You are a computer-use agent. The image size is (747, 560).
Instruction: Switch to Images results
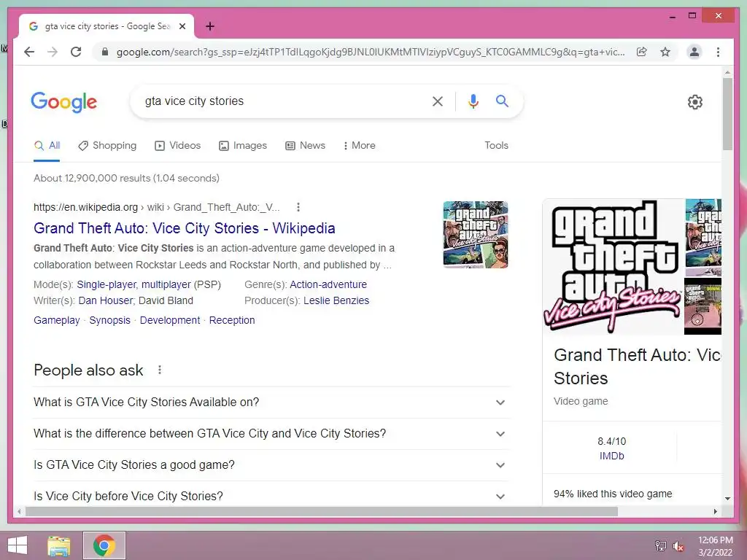[243, 146]
